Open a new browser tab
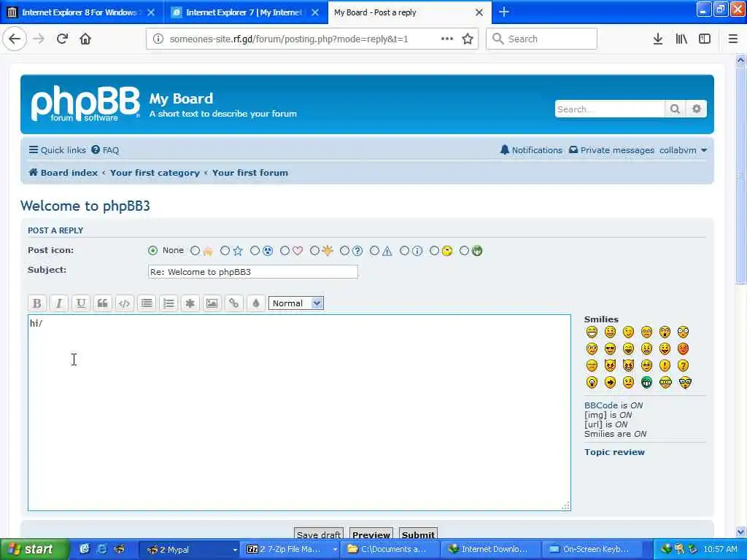 tap(503, 12)
